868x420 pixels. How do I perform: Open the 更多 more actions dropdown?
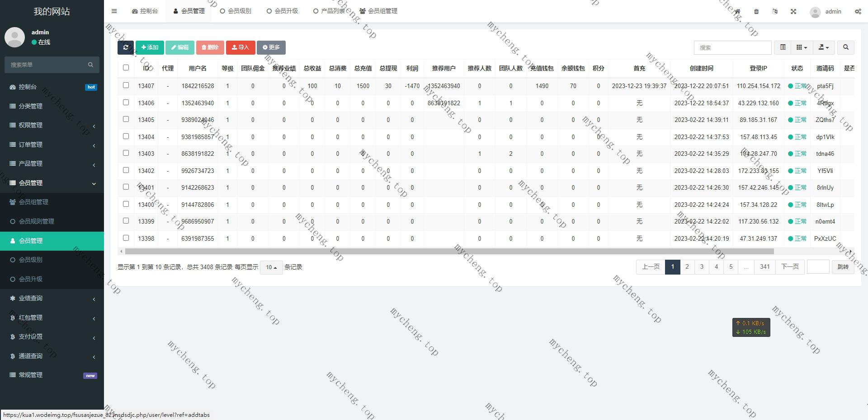point(271,47)
